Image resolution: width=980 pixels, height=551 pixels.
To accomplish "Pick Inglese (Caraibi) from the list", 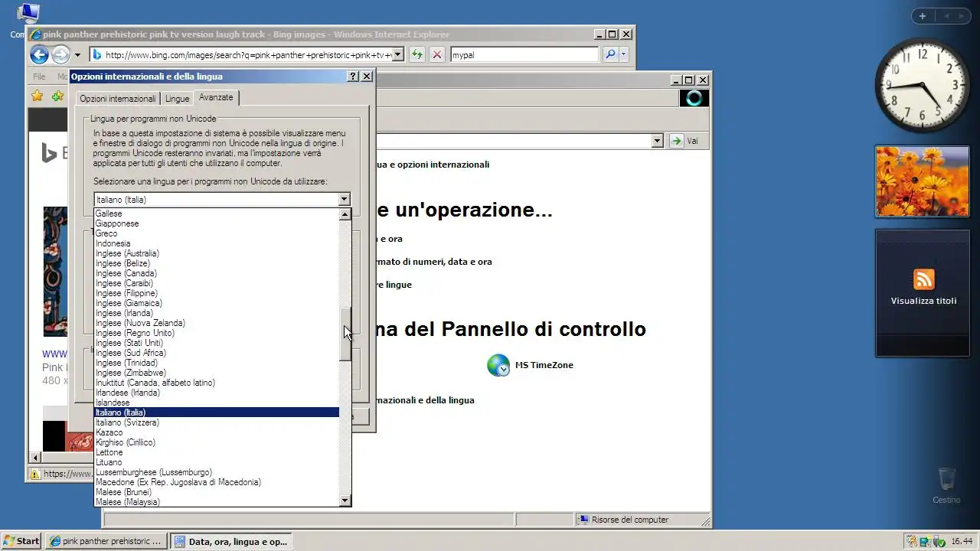I will [217, 283].
